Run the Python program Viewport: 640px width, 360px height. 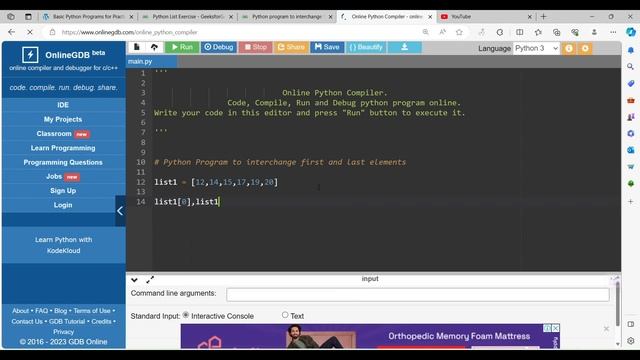point(182,47)
